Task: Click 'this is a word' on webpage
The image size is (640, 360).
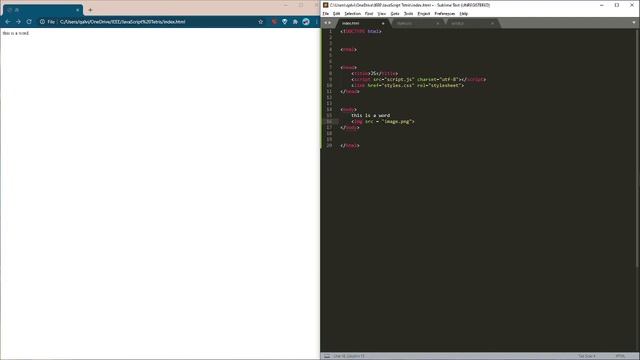Action: pyautogui.click(x=16, y=33)
